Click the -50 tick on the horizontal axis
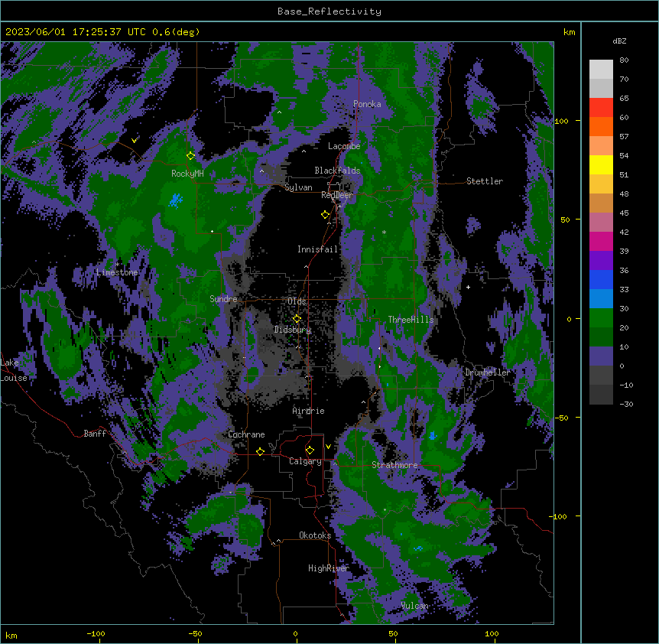 (x=195, y=633)
